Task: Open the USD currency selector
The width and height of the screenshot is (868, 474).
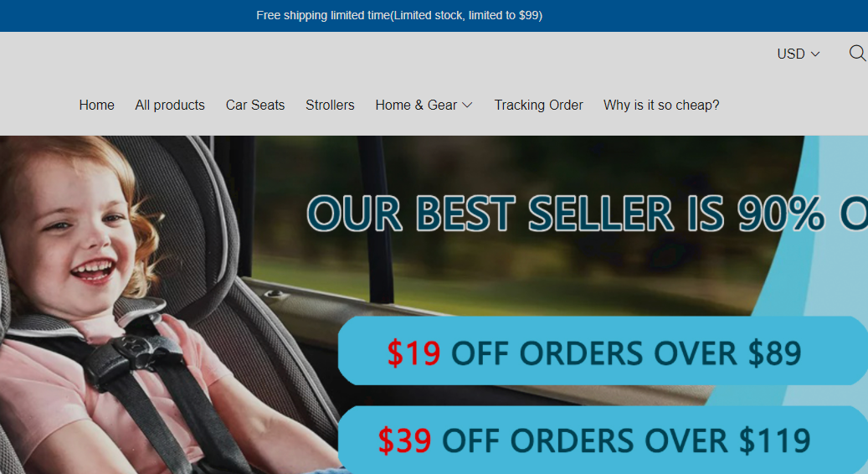Action: [x=799, y=54]
